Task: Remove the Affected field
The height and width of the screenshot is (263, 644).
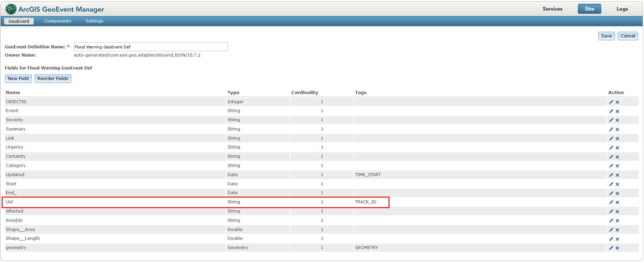Action: click(x=617, y=212)
